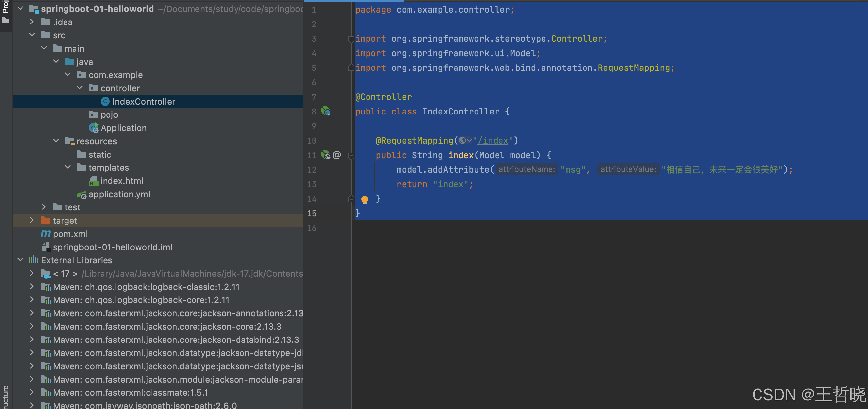Select IndexController in project tree

pyautogui.click(x=143, y=102)
